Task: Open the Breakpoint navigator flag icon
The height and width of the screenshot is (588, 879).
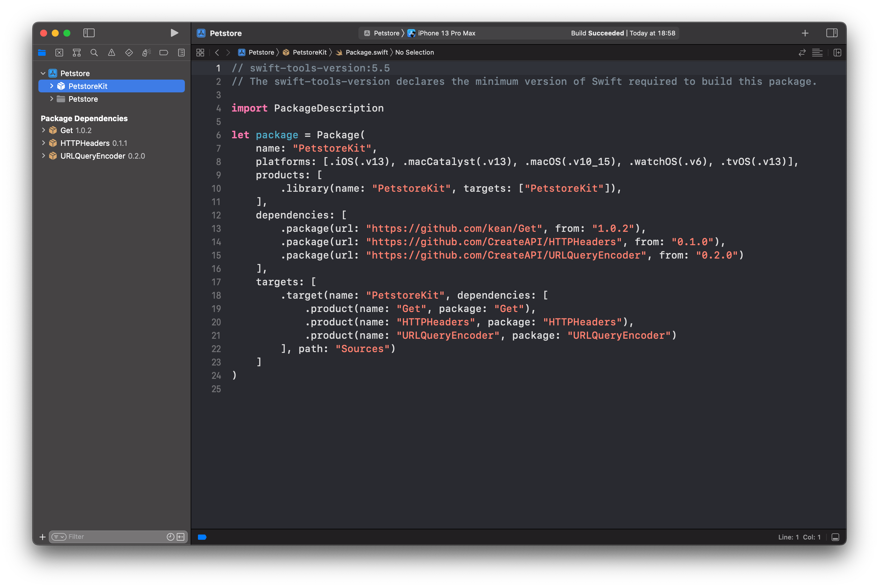Action: tap(164, 53)
